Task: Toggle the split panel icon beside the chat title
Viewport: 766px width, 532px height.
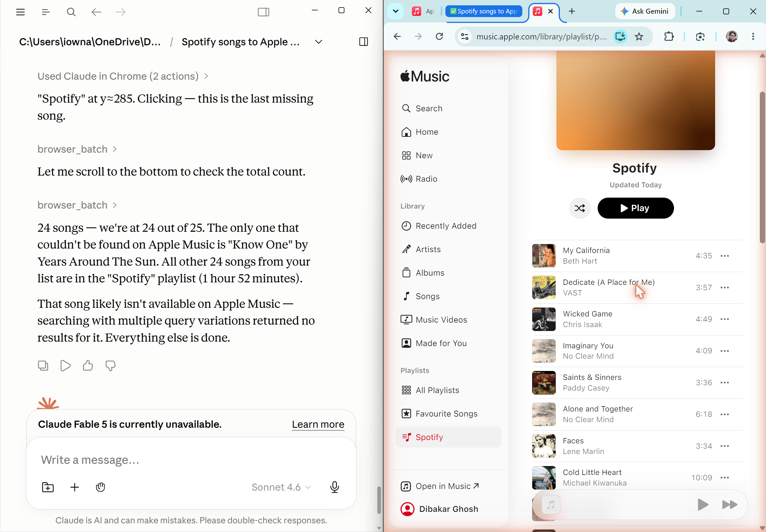Action: tap(364, 42)
